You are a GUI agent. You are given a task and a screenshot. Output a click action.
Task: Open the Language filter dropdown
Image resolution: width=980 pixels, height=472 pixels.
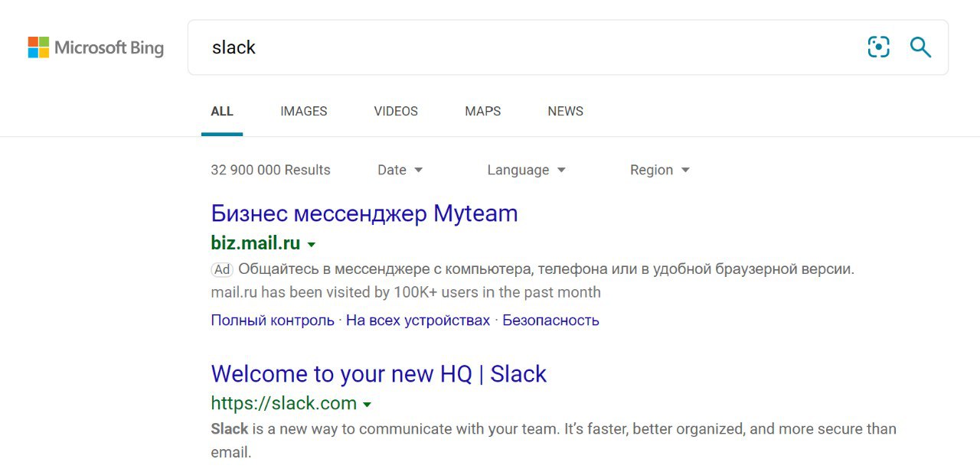click(527, 170)
